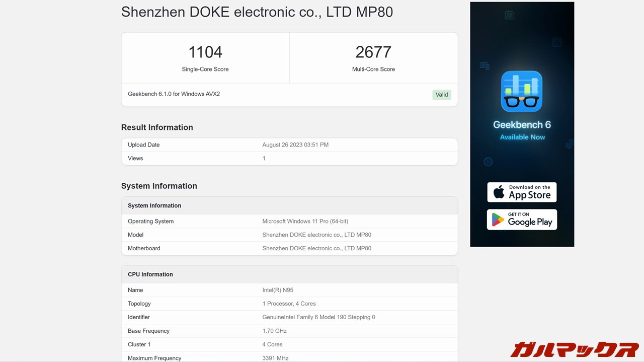Click the Geekbench 6 glasses app icon
The width and height of the screenshot is (644, 362).
522,91
